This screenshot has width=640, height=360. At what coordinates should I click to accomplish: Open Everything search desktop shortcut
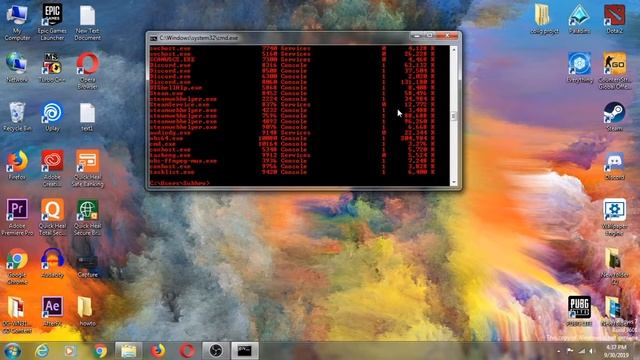click(579, 68)
